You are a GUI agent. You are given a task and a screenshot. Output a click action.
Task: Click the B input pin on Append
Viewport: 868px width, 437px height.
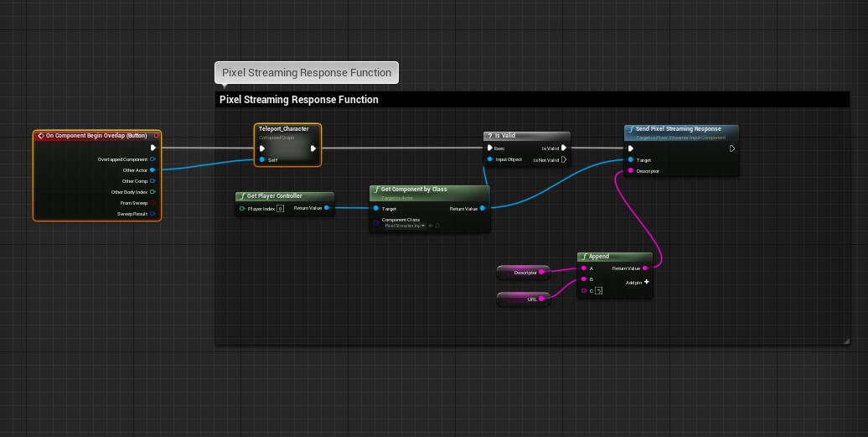(x=584, y=279)
